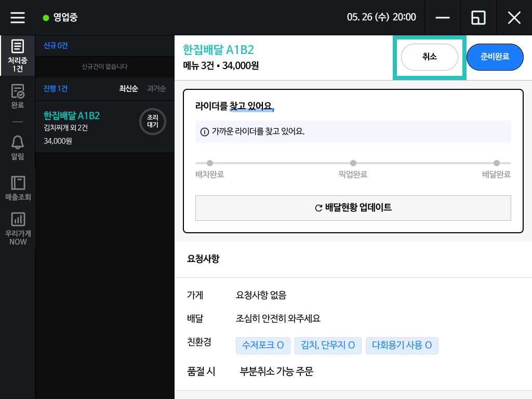Click the 부분취소 가능 주문 text
Screen dimensions: 532x399
pyautogui.click(x=276, y=371)
